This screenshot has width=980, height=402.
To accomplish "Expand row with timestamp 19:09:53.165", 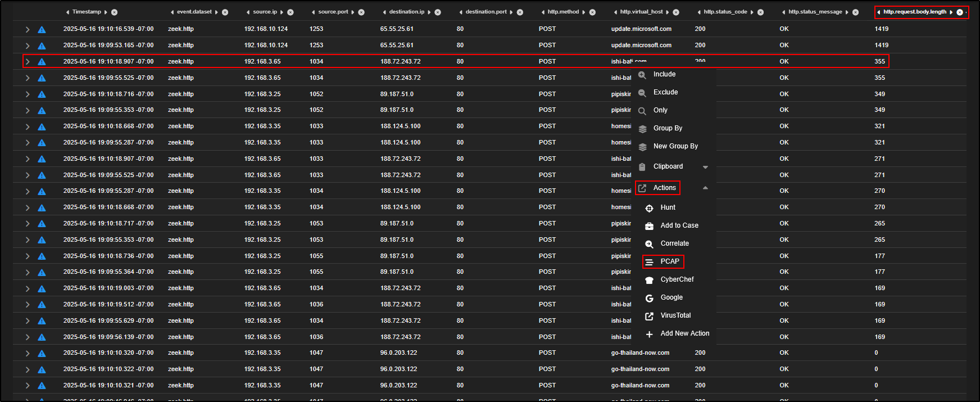I will pyautogui.click(x=27, y=46).
